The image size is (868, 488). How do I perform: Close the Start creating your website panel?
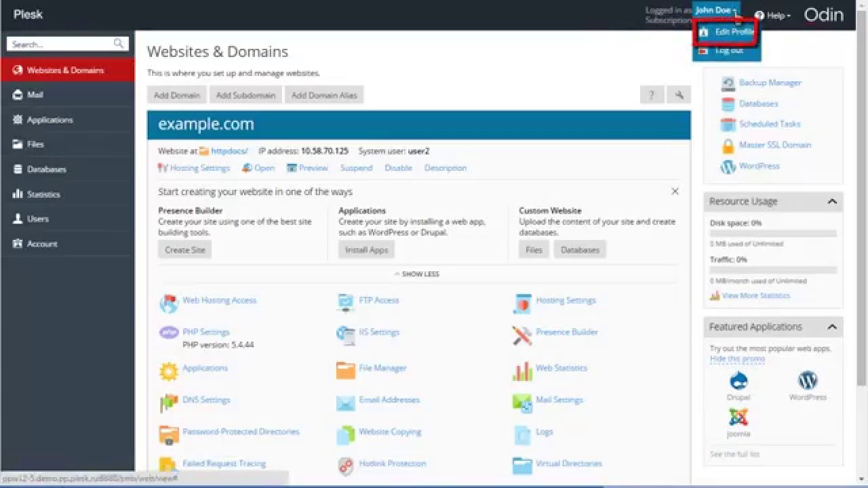tap(675, 191)
